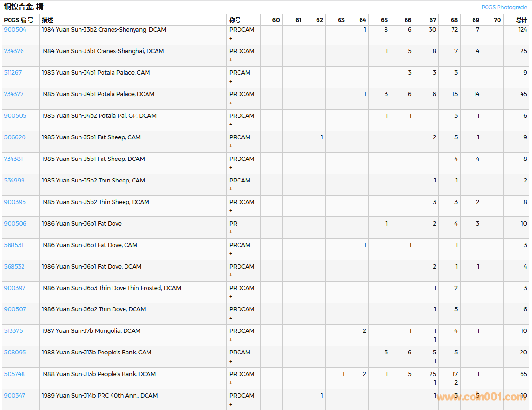Viewport: 532px width, 410px height.
Task: Open PCGS number 505748 link
Action: pos(14,374)
